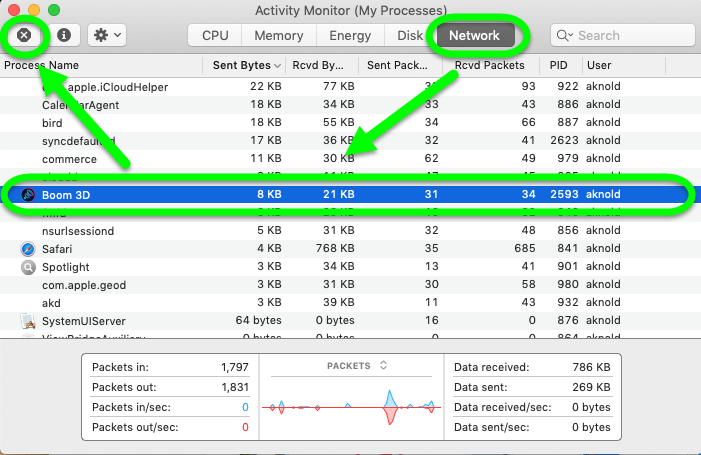The height and width of the screenshot is (455, 701).
Task: Open the Energy tab
Action: tap(350, 35)
